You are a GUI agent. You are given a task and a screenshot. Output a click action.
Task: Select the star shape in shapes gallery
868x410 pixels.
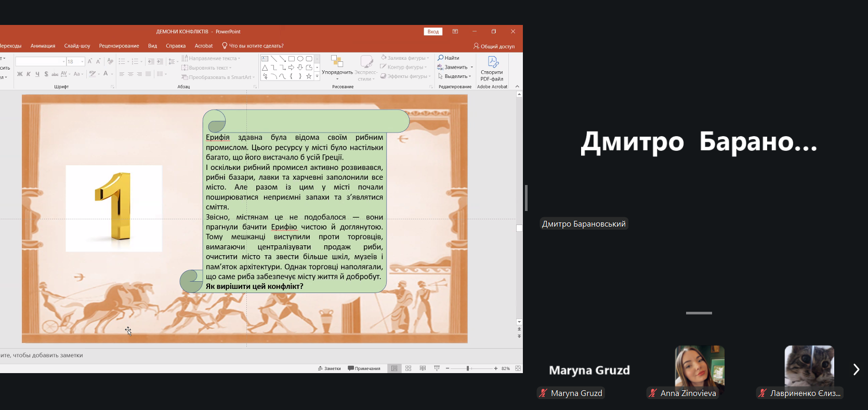point(309,76)
